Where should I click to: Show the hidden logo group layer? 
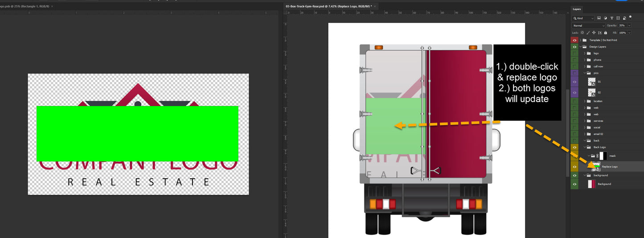574,53
